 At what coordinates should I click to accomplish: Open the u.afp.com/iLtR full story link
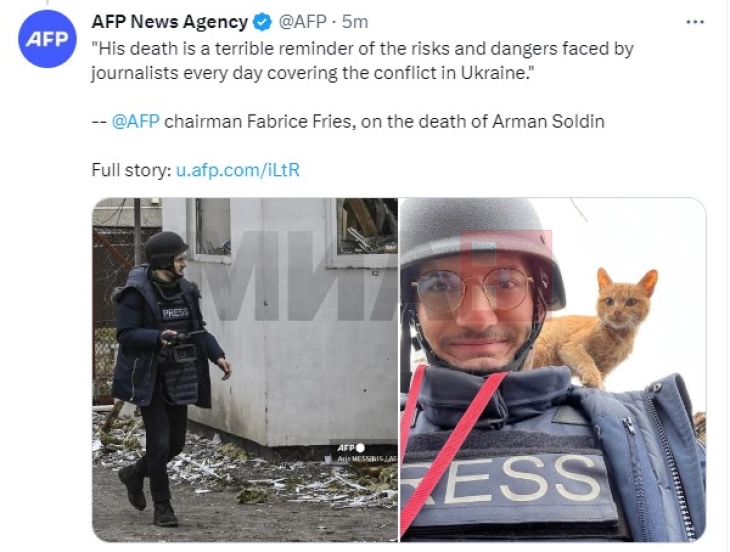click(x=238, y=170)
